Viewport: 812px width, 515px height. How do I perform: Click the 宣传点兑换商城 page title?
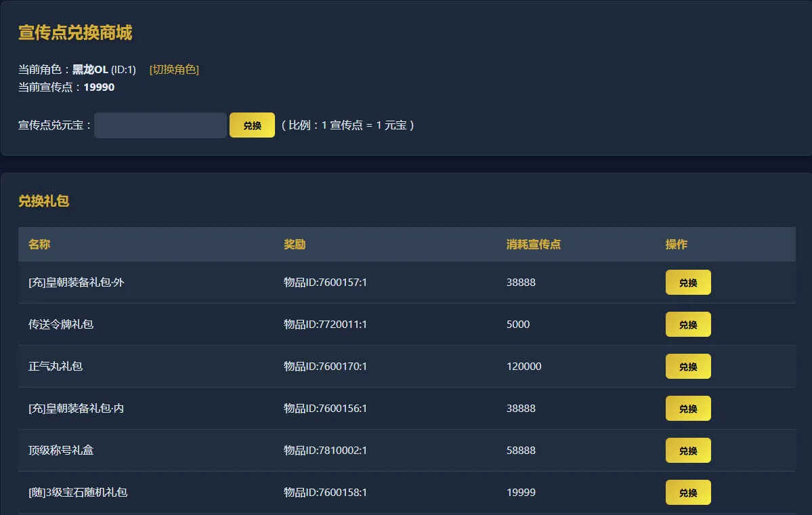75,33
